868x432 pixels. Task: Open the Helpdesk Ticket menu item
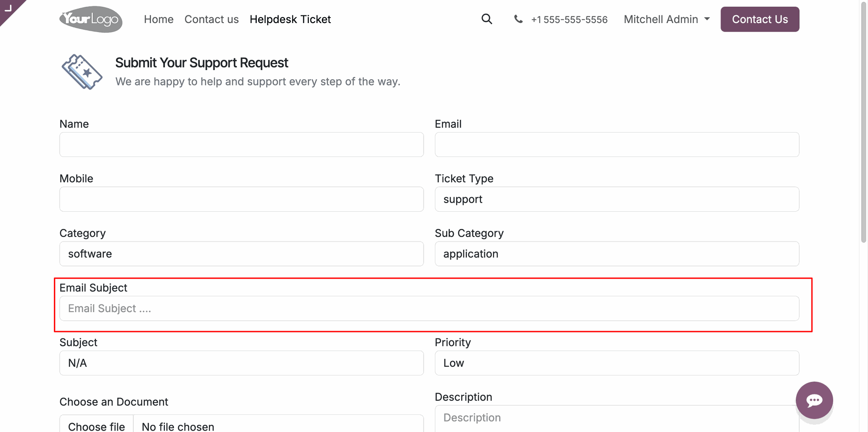click(290, 19)
